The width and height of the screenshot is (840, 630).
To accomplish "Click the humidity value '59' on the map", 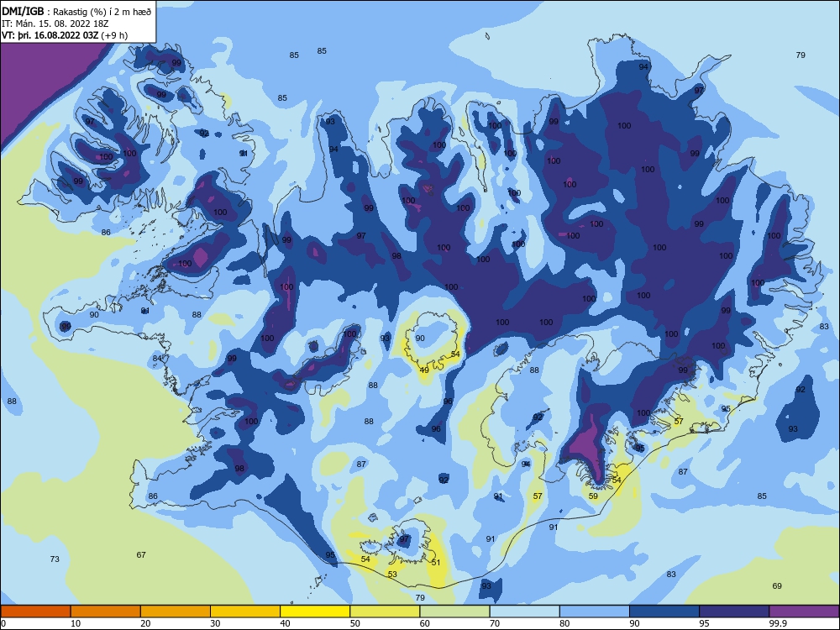I will point(593,496).
